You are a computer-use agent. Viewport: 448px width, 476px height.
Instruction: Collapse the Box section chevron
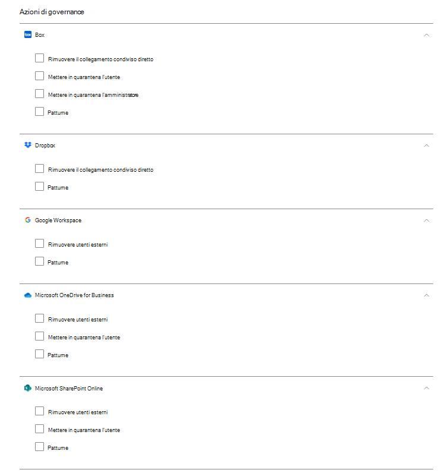(x=427, y=35)
